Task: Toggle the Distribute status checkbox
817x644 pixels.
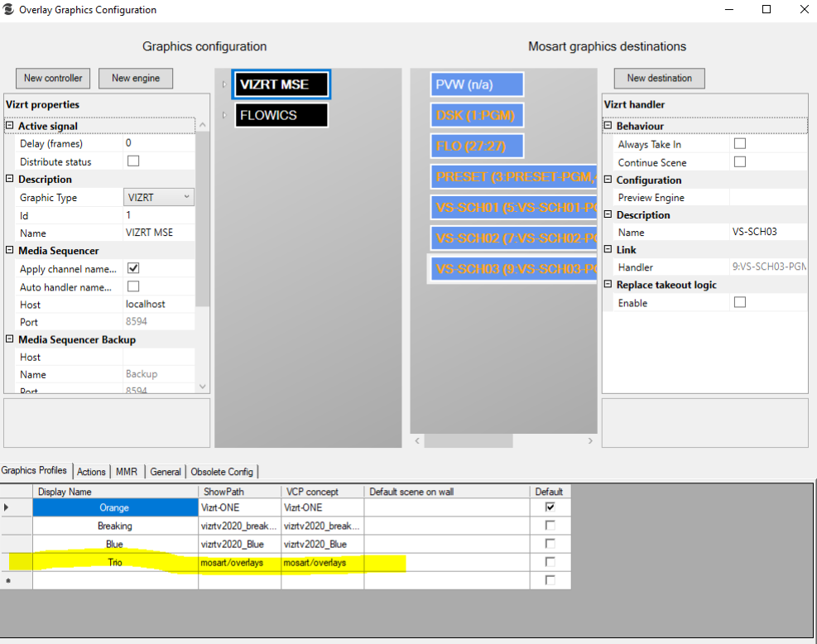Action: tap(133, 161)
